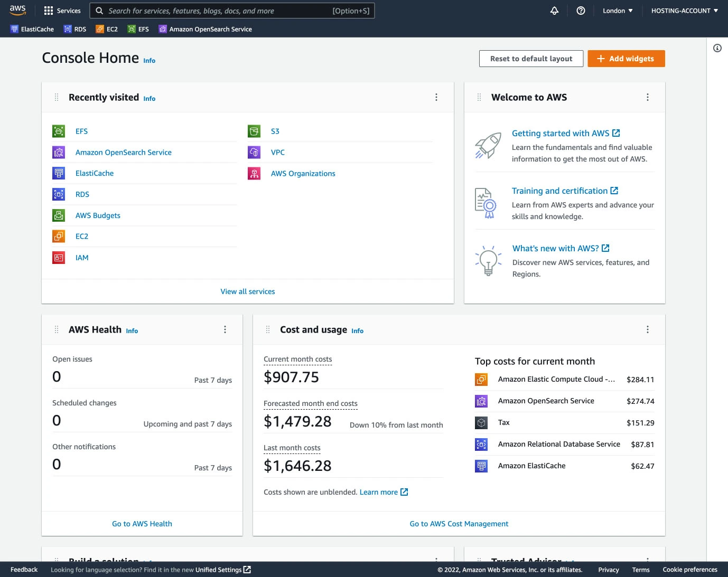
Task: Click Go to AWS Health link
Action: (142, 524)
